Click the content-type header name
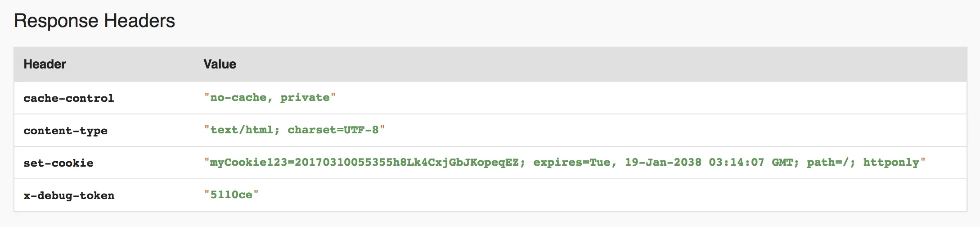Image resolution: width=980 pixels, height=227 pixels. coord(65,131)
